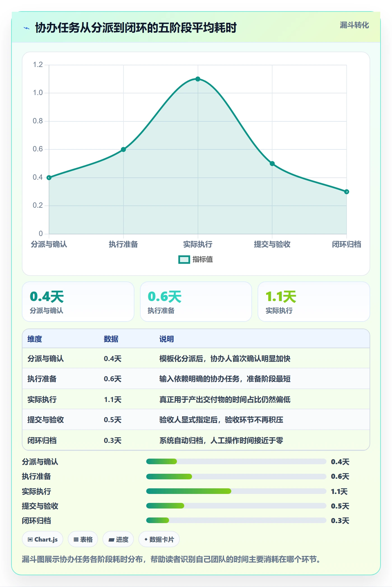Click the 数据卡片 chip
Viewport: 392px width, 587px height.
click(x=159, y=539)
